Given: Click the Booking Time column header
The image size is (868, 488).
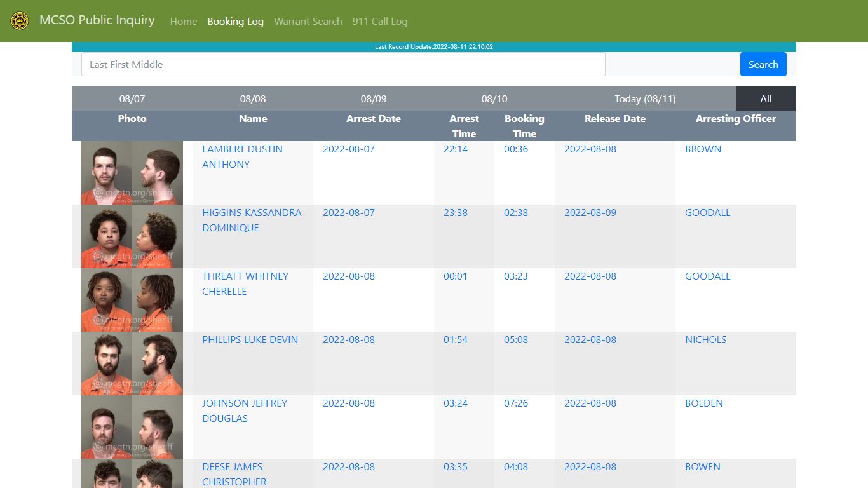Looking at the screenshot, I should coord(524,126).
